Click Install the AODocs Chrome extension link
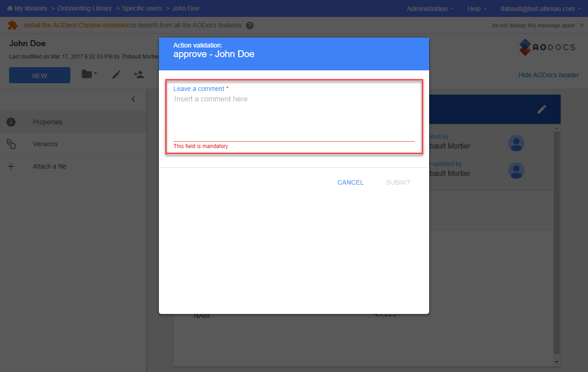The image size is (588, 372). coord(77,25)
